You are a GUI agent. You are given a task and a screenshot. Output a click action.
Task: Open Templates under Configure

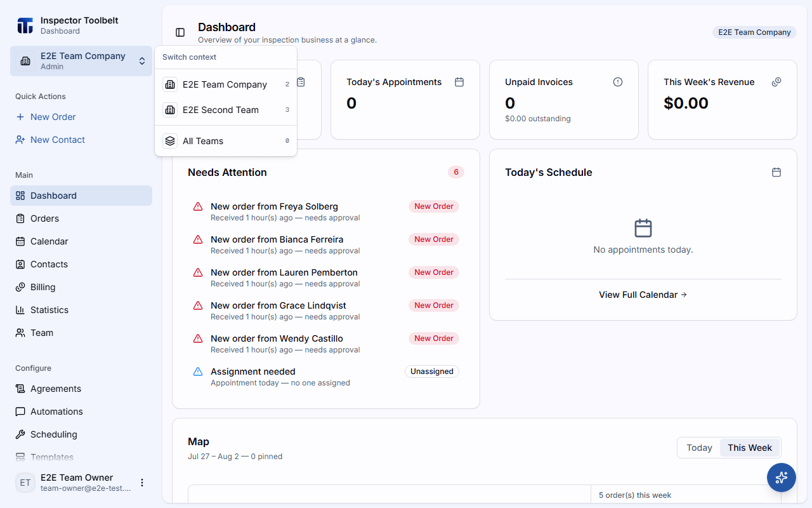pos(81,457)
